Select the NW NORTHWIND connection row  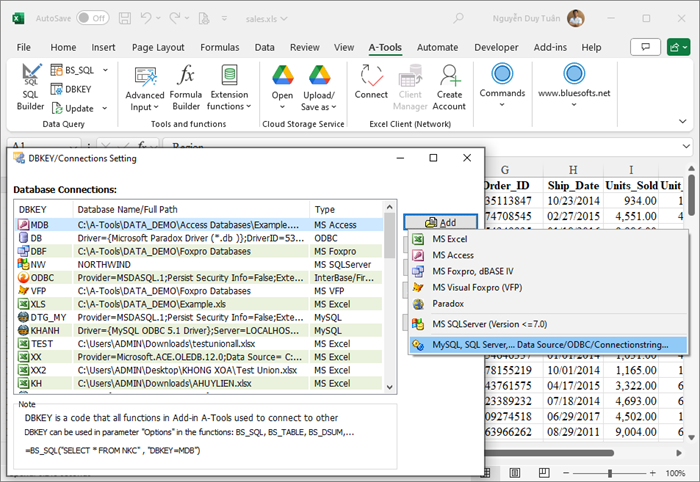pos(200,264)
